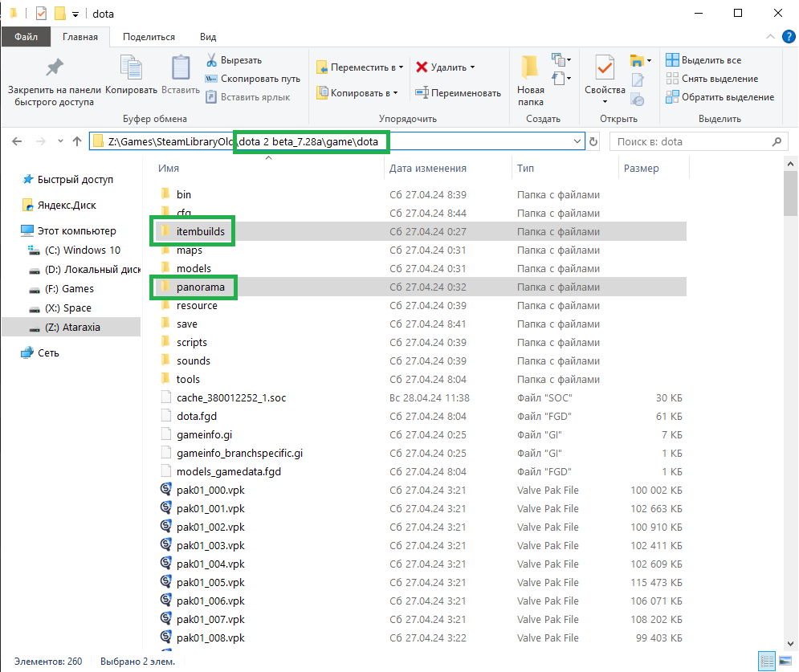Click the easy access ribbon icon
799x672 pixels.
[x=561, y=79]
